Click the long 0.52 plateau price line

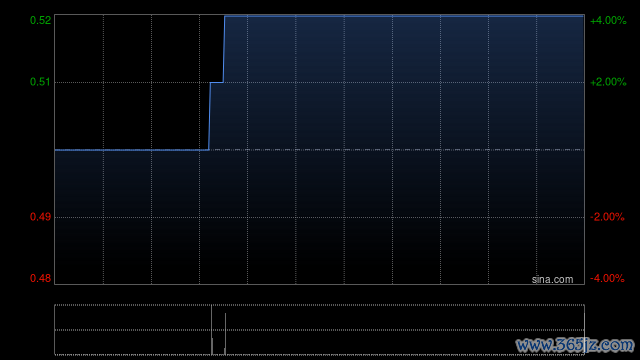[x=404, y=16]
